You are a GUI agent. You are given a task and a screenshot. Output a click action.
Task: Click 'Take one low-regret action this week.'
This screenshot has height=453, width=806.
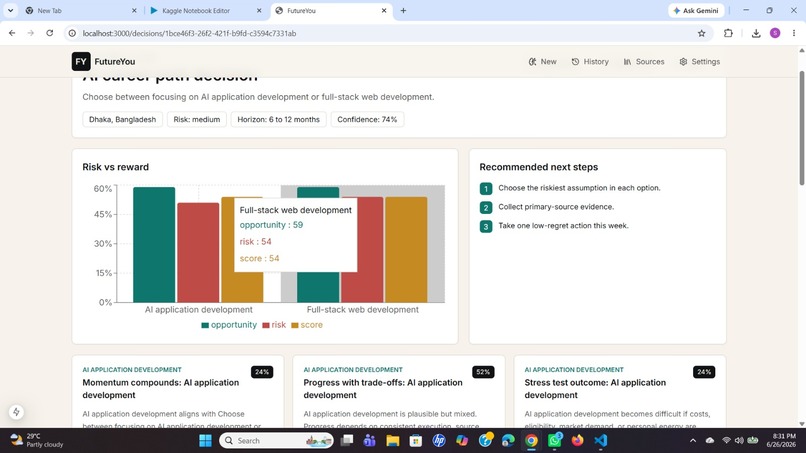(563, 225)
